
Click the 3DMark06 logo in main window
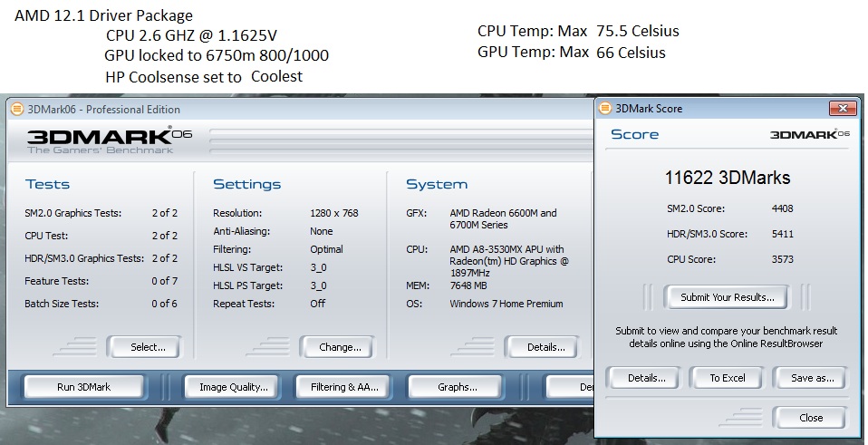coord(109,139)
